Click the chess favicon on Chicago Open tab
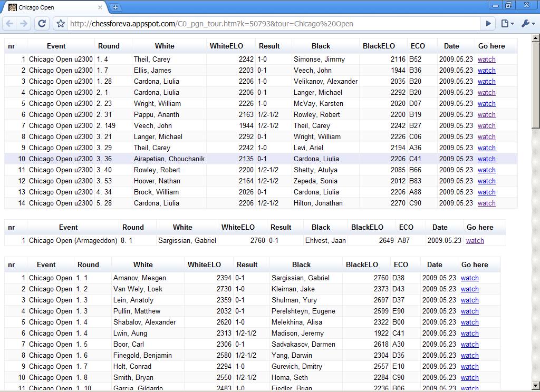Viewport: 540px width, 392px height. click(13, 7)
